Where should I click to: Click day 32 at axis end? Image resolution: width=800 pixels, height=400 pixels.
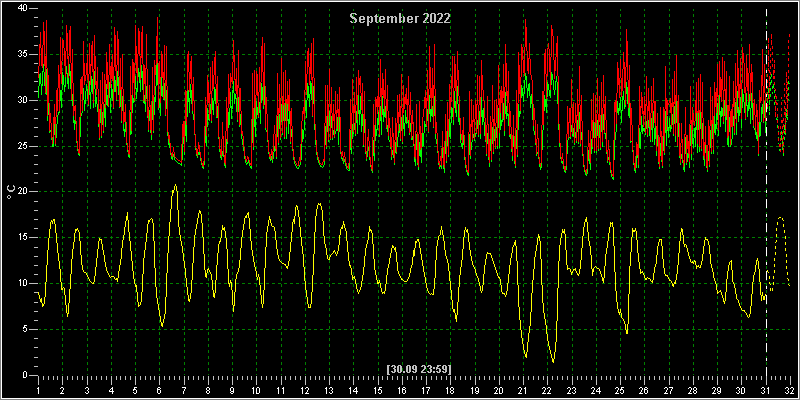[x=790, y=389]
